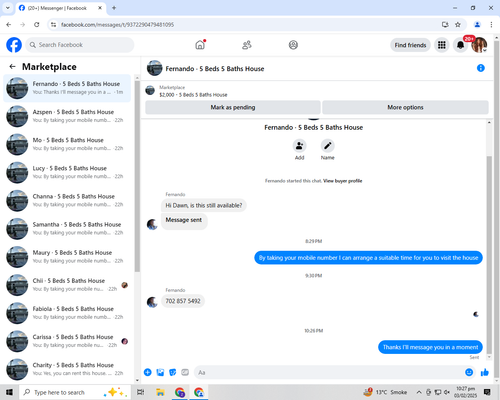Open the Mo conversation
Screen dimensions: 500x400
point(67,144)
